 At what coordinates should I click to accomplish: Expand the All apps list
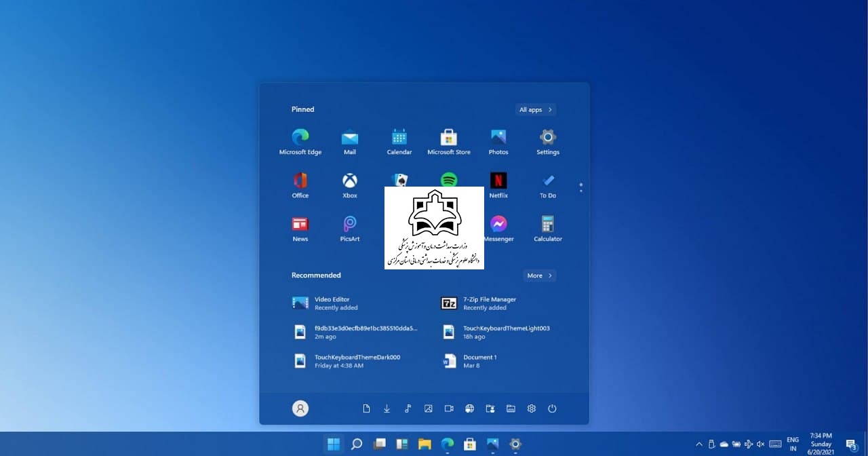click(536, 110)
